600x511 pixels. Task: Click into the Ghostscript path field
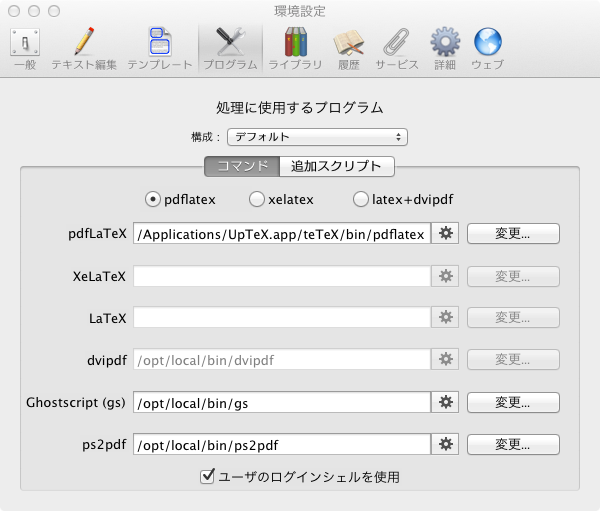coord(281,402)
